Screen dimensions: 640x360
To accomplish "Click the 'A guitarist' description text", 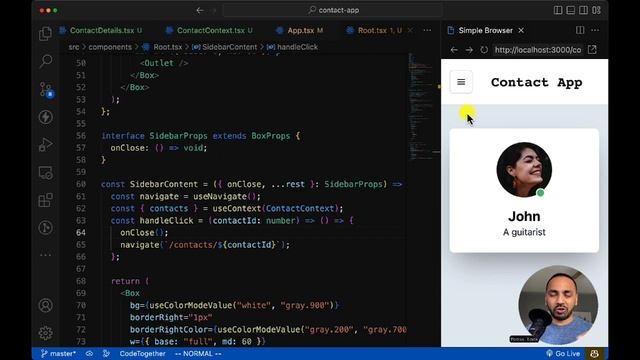I will point(524,232).
